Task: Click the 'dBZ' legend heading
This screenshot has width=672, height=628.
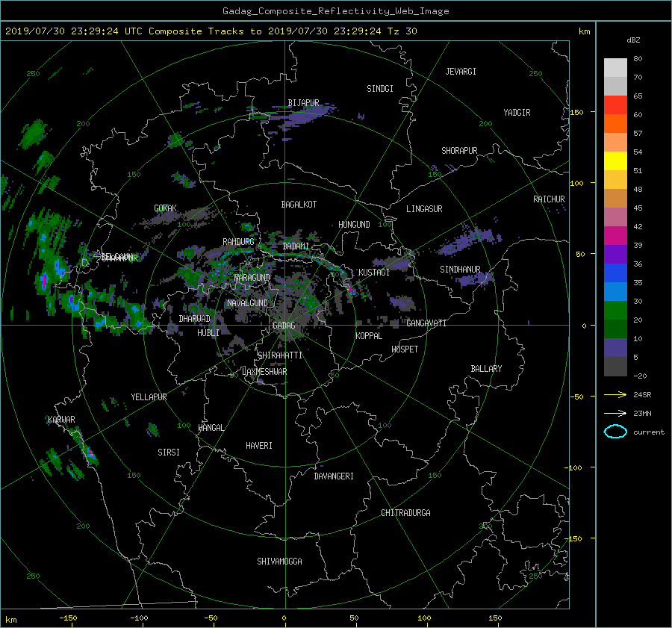Action: [633, 40]
